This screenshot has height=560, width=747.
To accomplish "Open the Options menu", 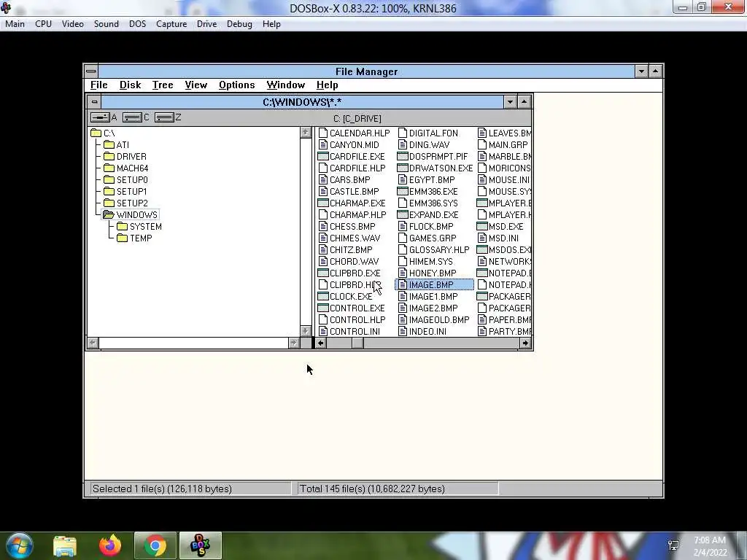I will pos(237,85).
